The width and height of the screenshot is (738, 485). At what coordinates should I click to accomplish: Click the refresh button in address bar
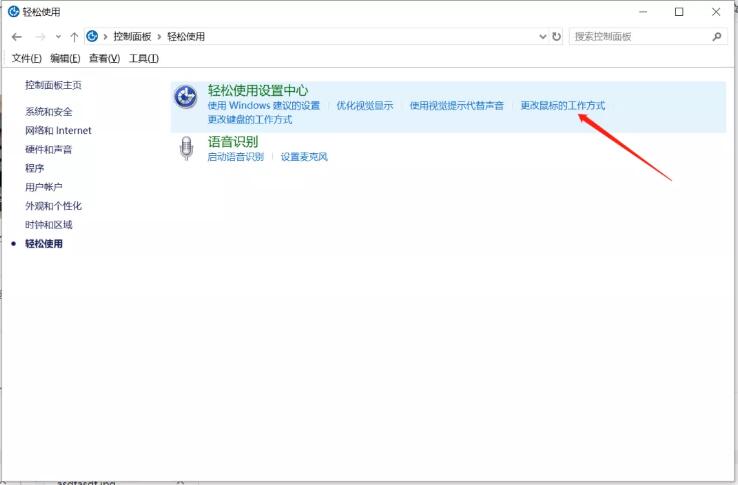pyautogui.click(x=557, y=37)
